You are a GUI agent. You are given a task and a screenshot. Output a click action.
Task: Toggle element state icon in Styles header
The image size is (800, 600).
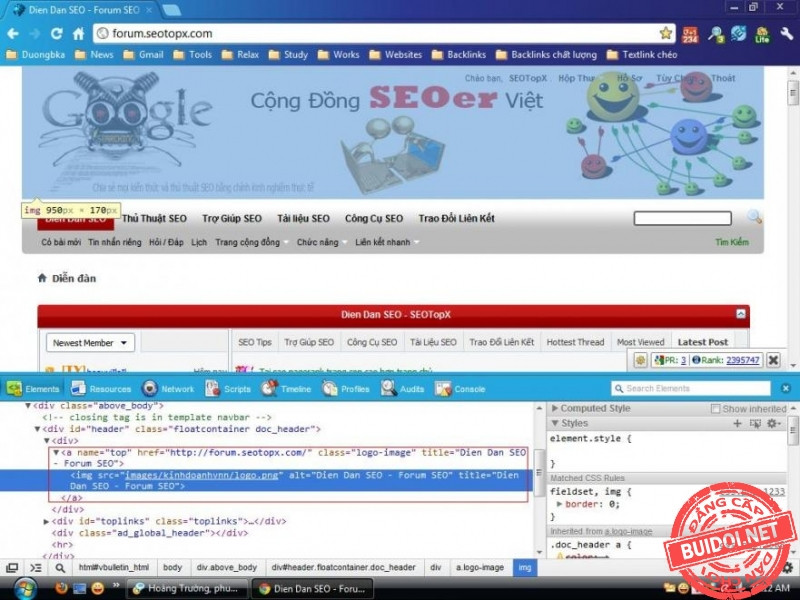click(x=755, y=423)
